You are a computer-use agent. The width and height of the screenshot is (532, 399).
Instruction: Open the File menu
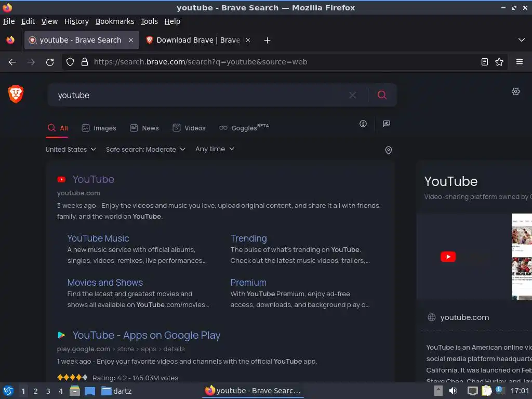[9, 21]
